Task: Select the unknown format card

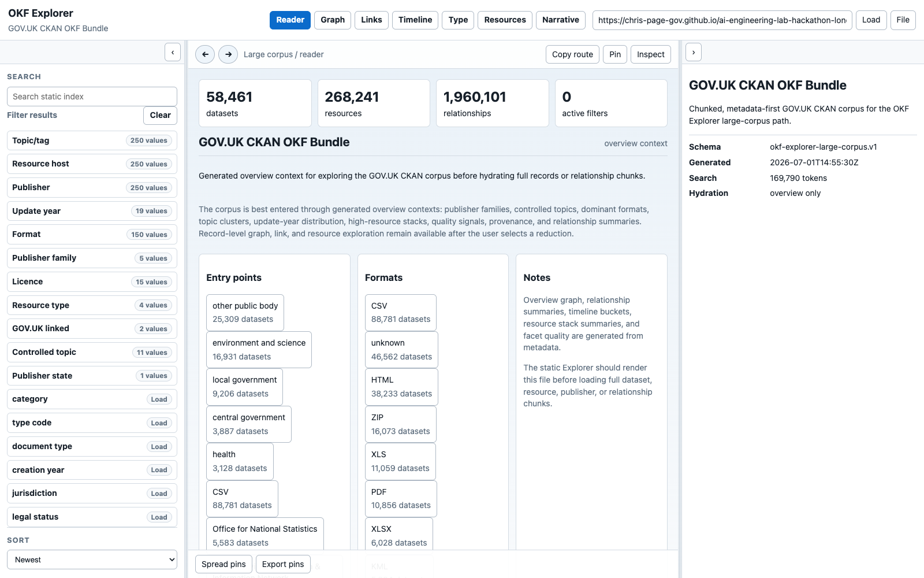Action: (x=401, y=350)
